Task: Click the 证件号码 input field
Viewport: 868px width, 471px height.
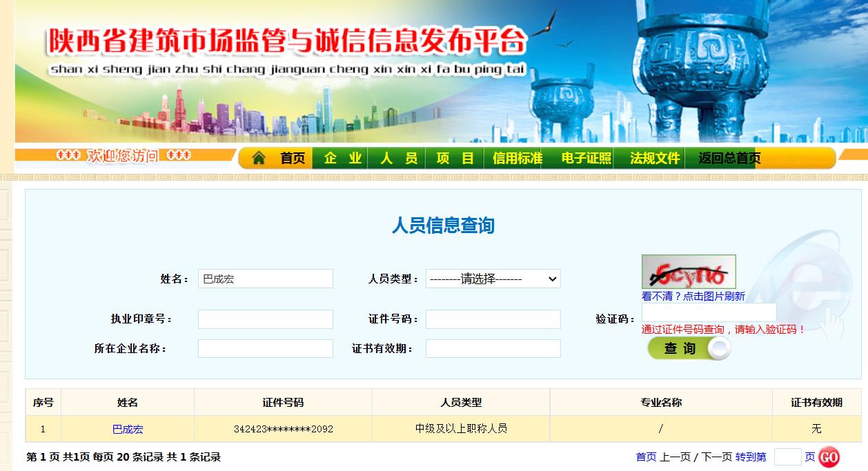Action: point(493,319)
